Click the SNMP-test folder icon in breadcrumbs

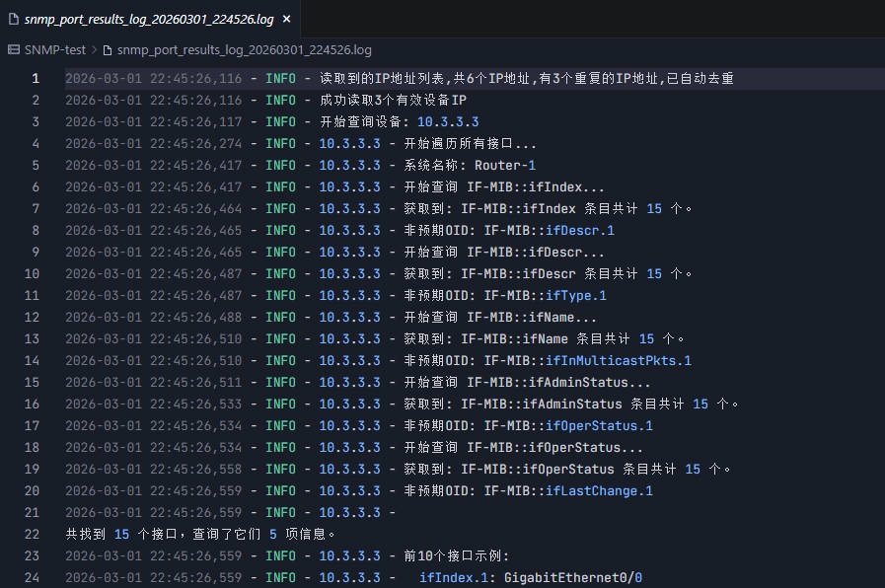[x=14, y=49]
